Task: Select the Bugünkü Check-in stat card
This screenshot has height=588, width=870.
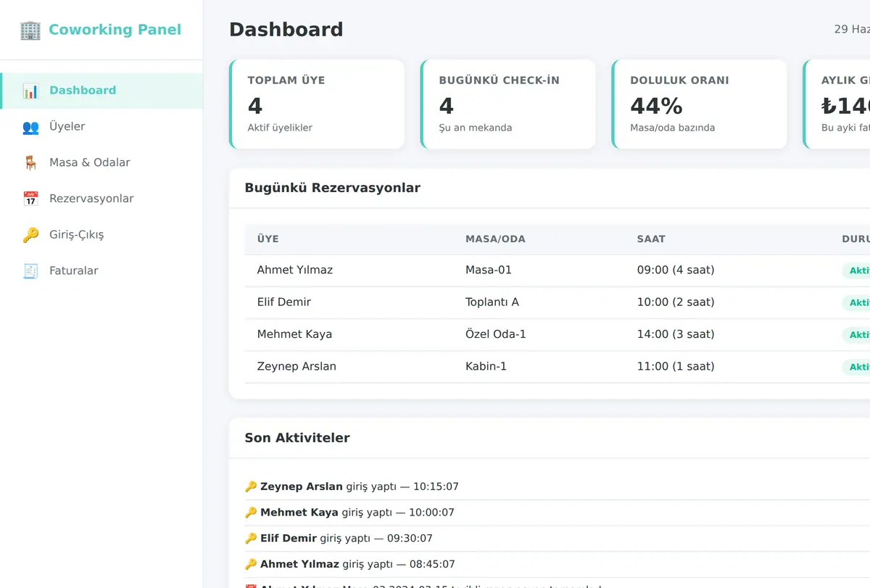Action: click(x=508, y=104)
